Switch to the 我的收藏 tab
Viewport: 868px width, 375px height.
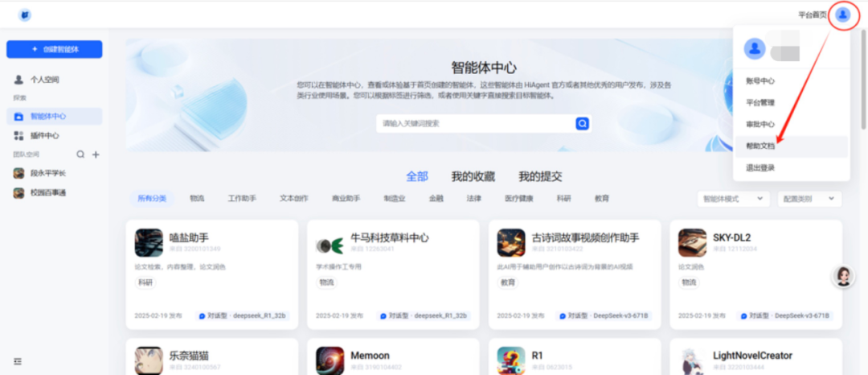coord(473,176)
